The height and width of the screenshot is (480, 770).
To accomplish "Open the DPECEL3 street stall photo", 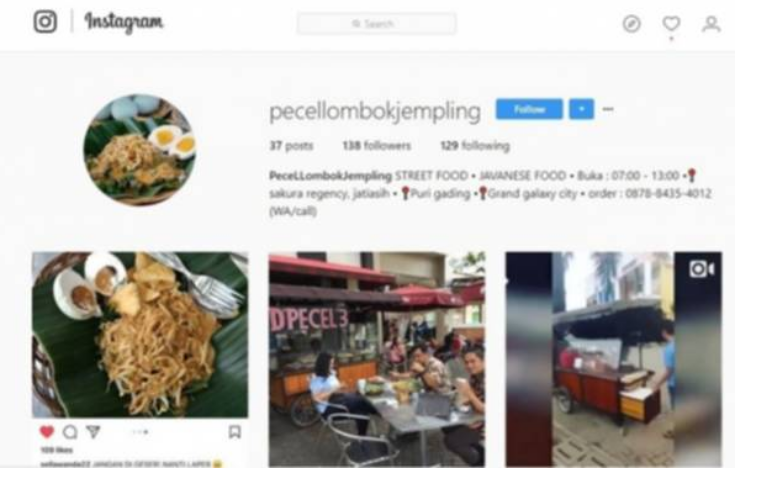I will 377,359.
